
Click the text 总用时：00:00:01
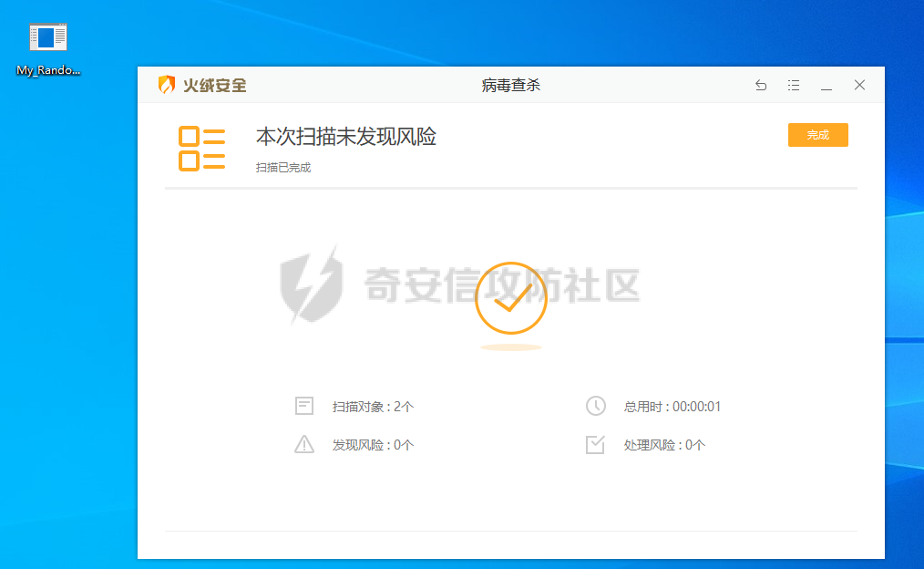[672, 407]
